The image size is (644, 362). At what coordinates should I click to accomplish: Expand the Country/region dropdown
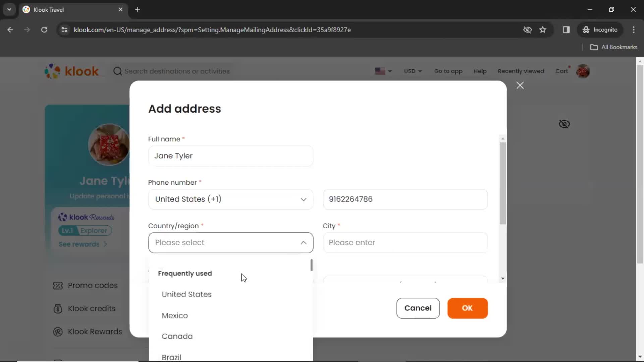click(231, 242)
